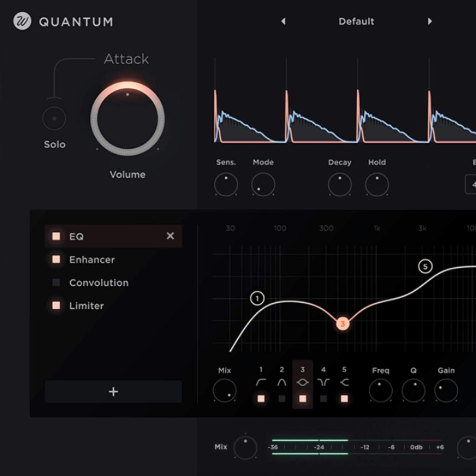This screenshot has height=476, width=476.
Task: Enable EQ band 4 toggle
Action: (324, 399)
